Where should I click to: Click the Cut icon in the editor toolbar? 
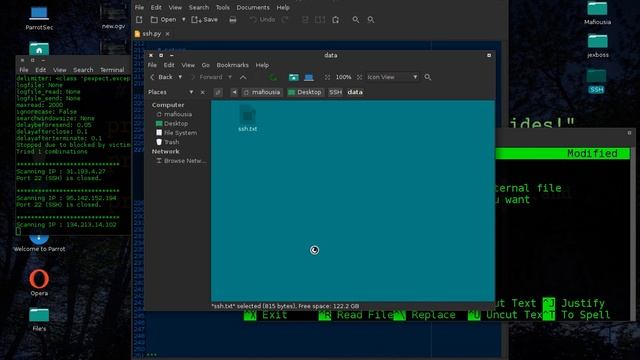click(305, 20)
